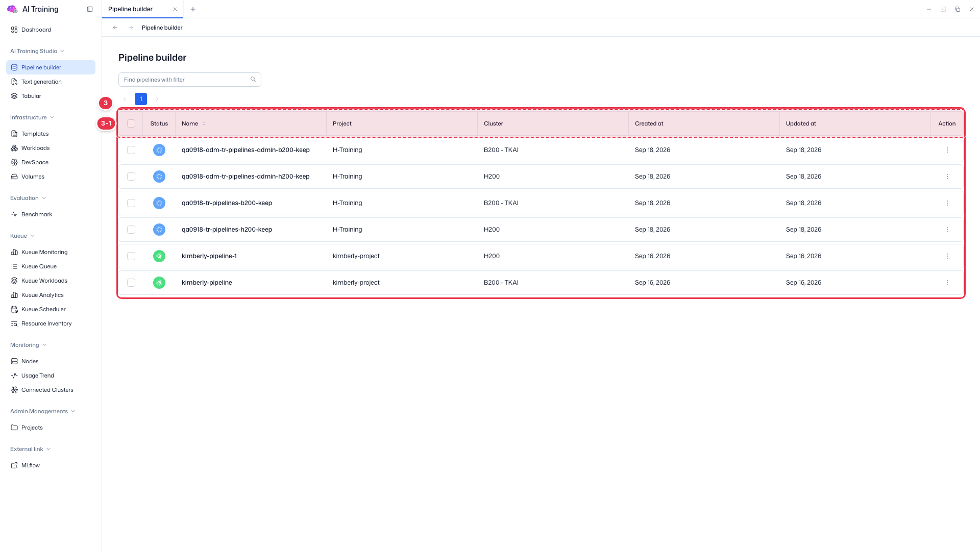This screenshot has width=980, height=551.
Task: Collapse the Kueue section
Action: pyautogui.click(x=22, y=236)
